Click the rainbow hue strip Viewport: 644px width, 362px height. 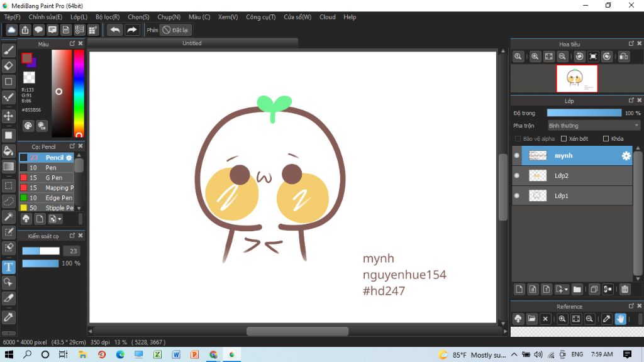pos(79,94)
